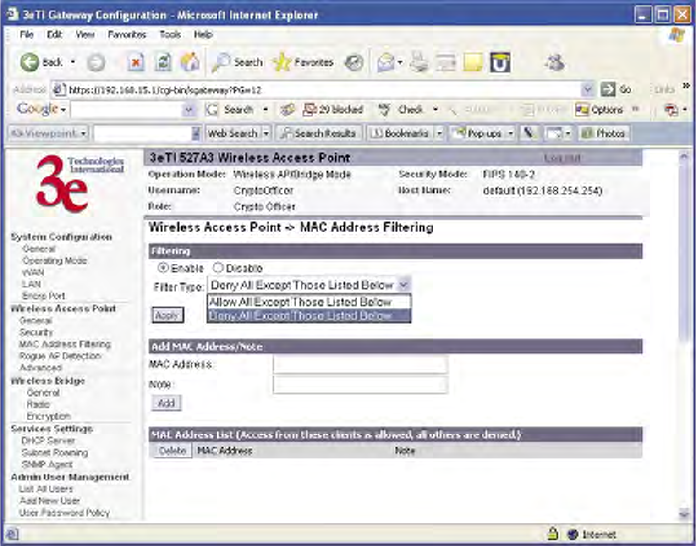The height and width of the screenshot is (546, 696).
Task: Click the Bookmarks toolbar button
Action: click(400, 133)
